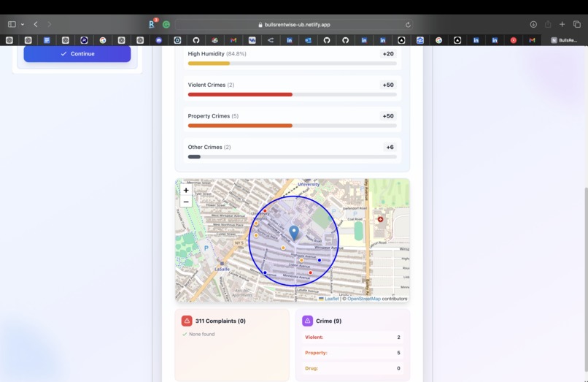The height and width of the screenshot is (382, 588).
Task: Open the Leaflet attribution link
Action: [x=331, y=299]
